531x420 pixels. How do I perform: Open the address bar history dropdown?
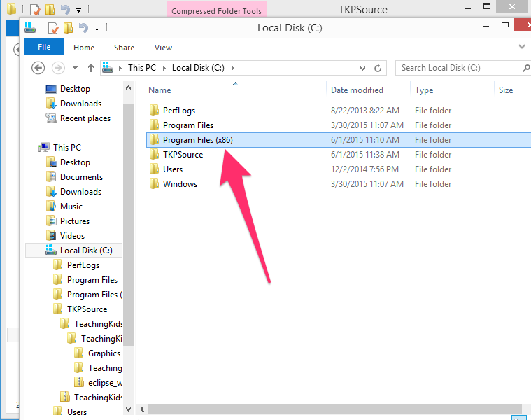[362, 68]
